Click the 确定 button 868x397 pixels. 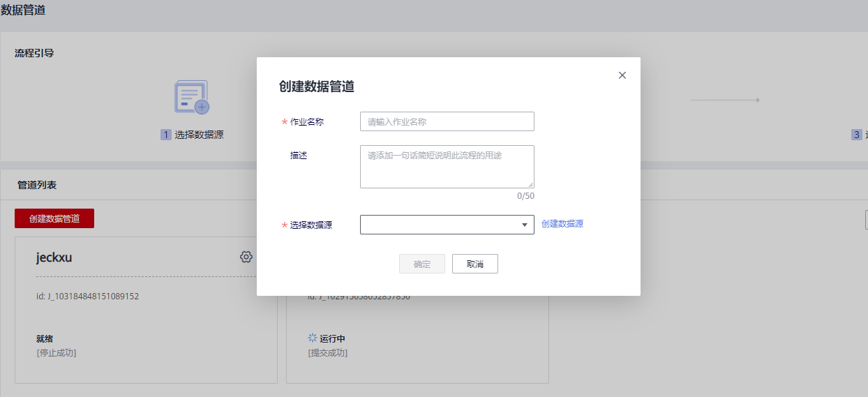[422, 264]
